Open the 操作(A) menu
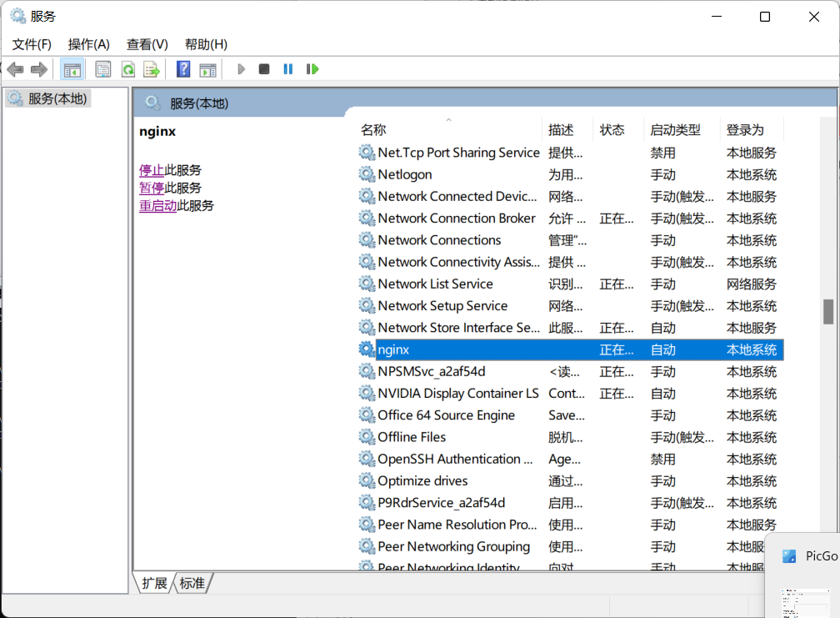840x618 pixels. 89,44
